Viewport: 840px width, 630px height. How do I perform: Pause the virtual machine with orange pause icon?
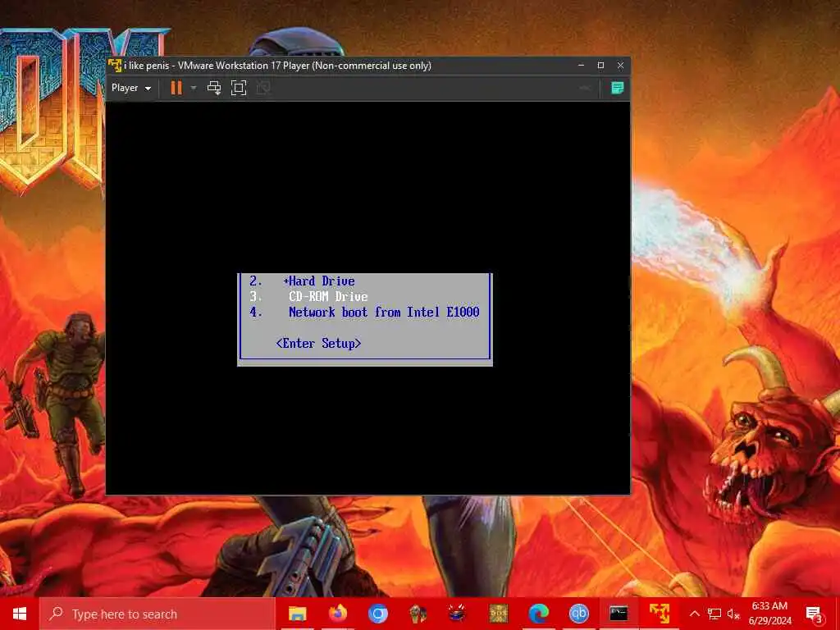tap(176, 88)
